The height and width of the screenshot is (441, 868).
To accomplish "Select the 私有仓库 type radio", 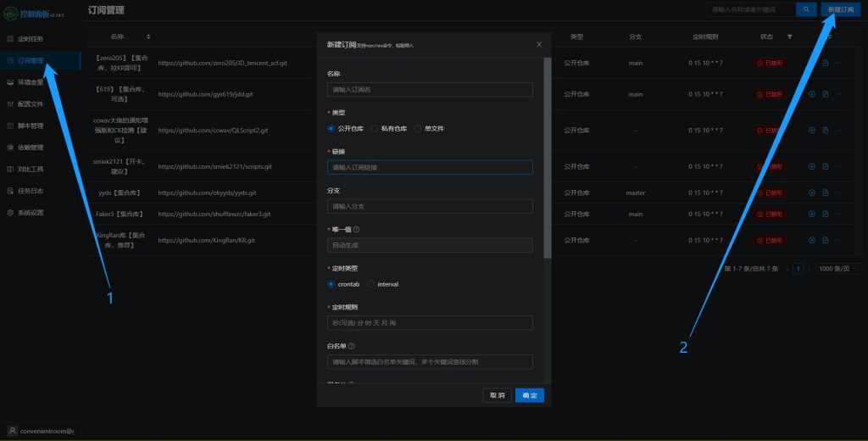I will 374,129.
